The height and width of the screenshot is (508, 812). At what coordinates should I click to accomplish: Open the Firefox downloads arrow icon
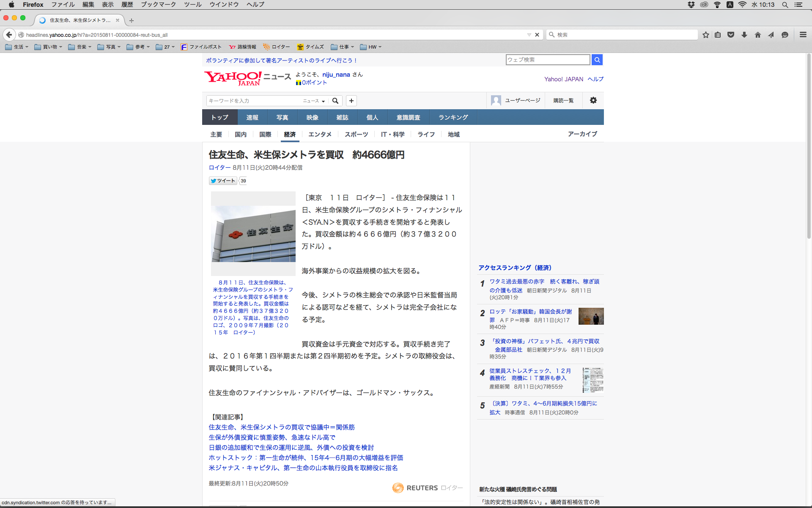pyautogui.click(x=744, y=35)
